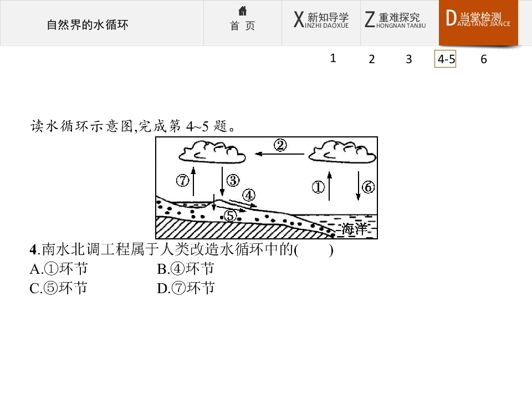Jump to question 1
532x399 pixels.
333,58
